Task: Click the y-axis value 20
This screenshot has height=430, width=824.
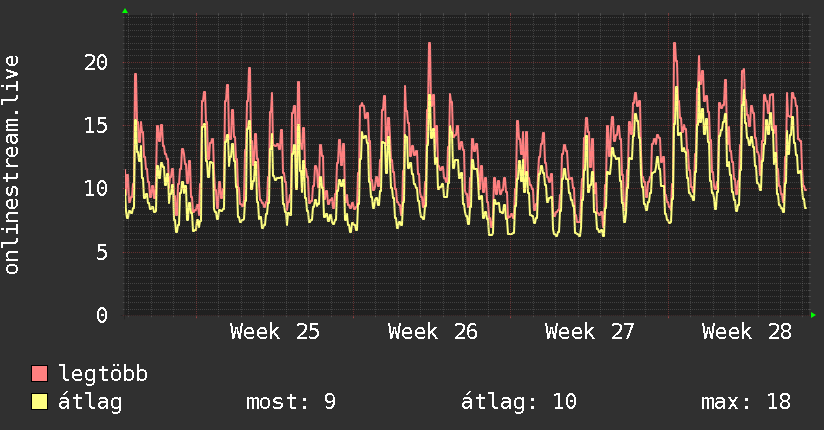Action: 96,63
